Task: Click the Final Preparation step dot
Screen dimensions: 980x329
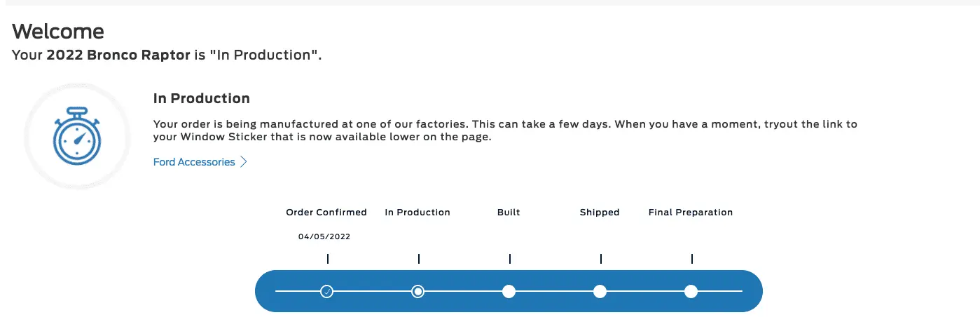Action: [691, 291]
